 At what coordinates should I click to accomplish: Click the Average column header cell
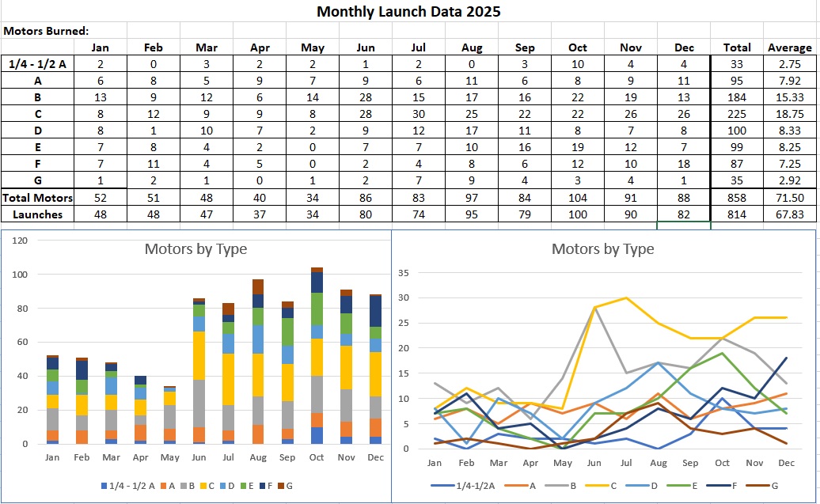[x=789, y=47]
